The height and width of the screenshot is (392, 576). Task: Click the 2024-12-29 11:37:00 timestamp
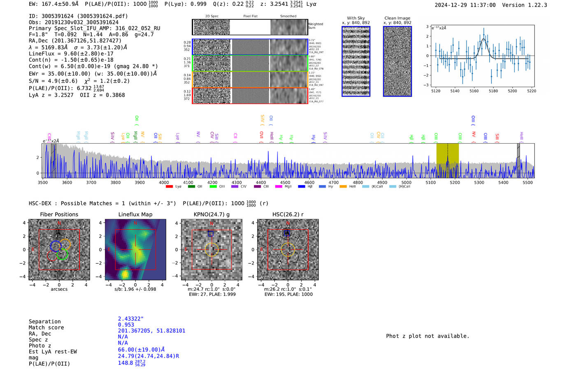click(x=465, y=5)
